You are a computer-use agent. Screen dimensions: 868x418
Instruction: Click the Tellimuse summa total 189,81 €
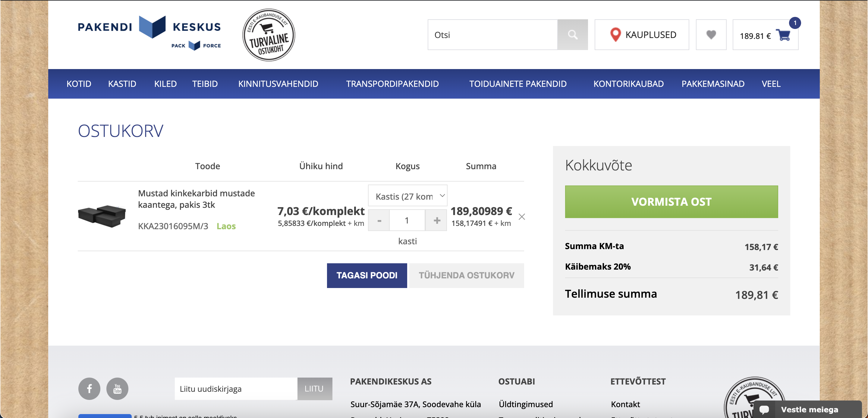point(756,295)
